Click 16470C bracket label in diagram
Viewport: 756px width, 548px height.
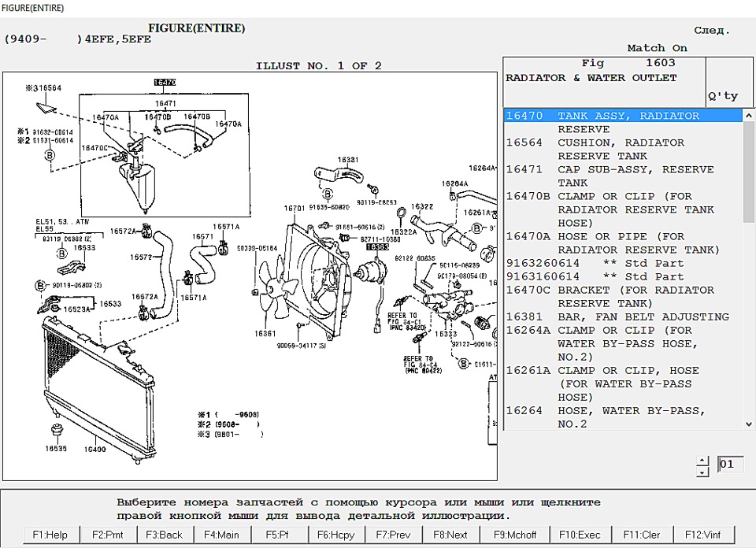94,148
